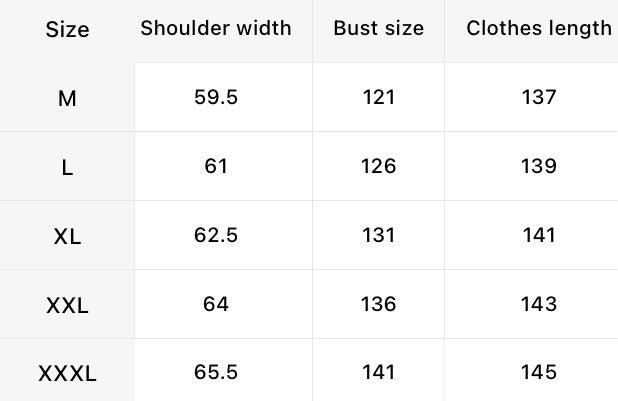Select clothes length value 145

click(539, 373)
